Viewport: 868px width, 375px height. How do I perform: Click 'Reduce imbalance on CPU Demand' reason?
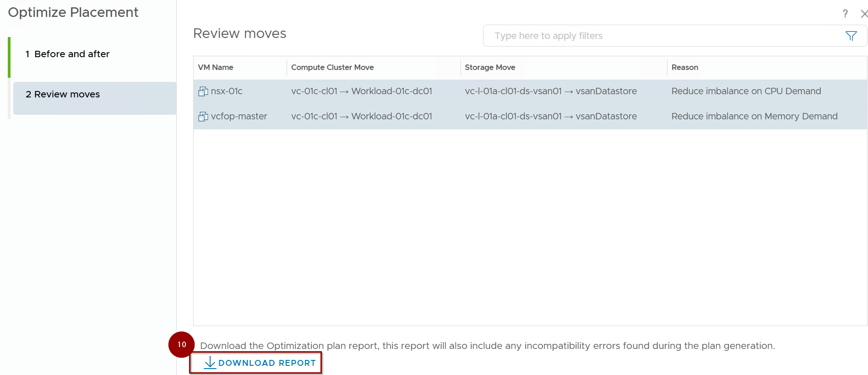click(746, 91)
